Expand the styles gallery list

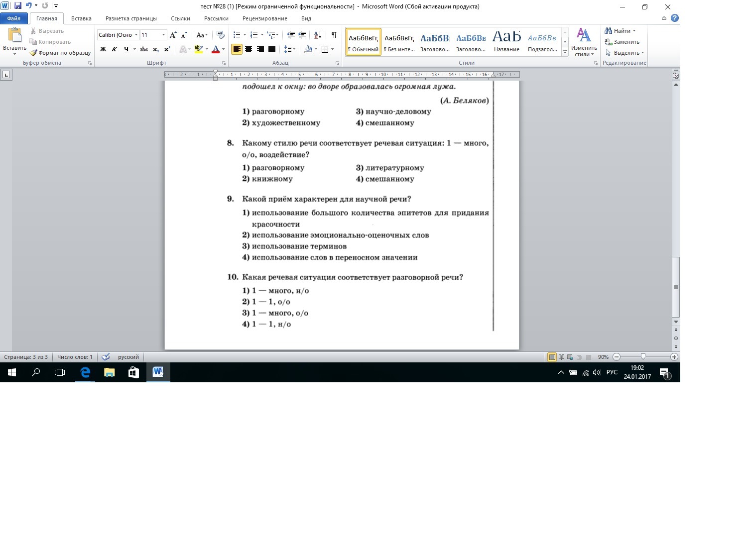(x=565, y=52)
